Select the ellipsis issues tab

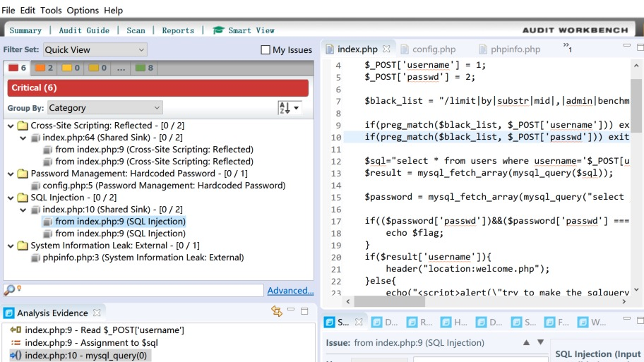coord(121,68)
